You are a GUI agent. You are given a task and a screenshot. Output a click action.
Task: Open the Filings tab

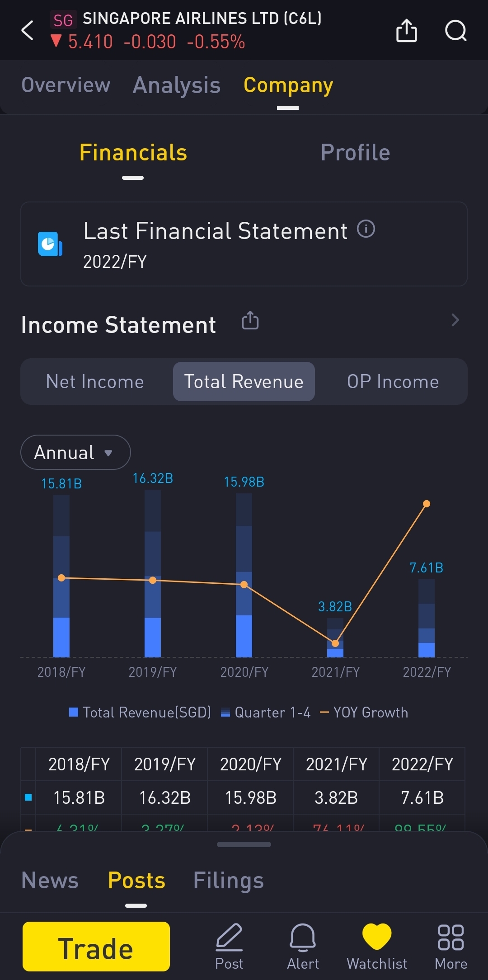coord(228,880)
